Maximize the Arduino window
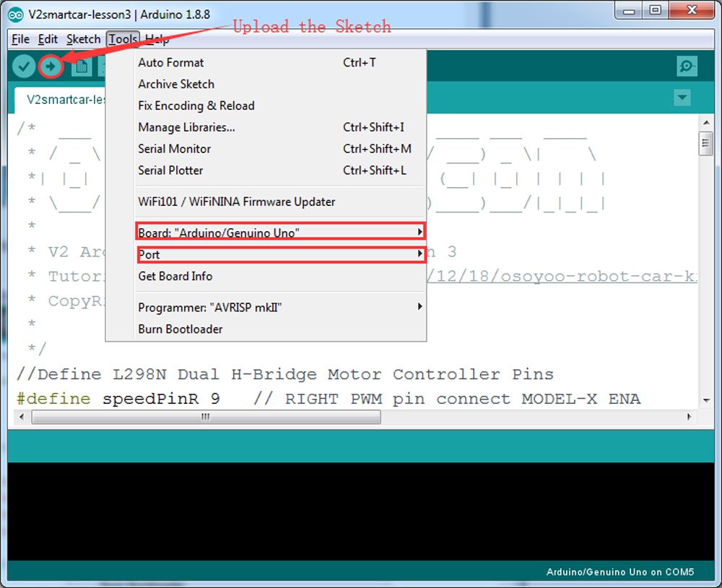The height and width of the screenshot is (588, 722). pyautogui.click(x=656, y=11)
